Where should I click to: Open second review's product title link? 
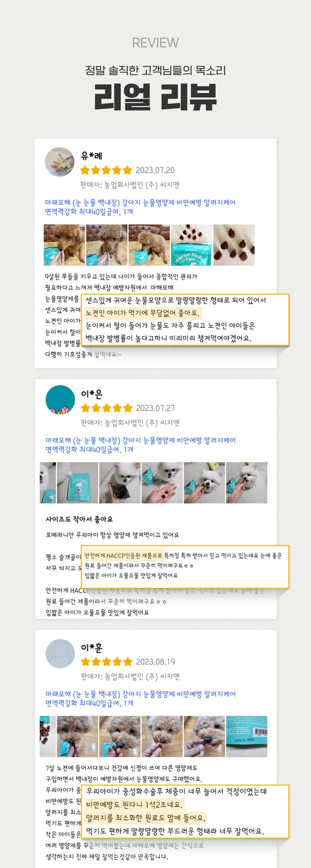141,444
